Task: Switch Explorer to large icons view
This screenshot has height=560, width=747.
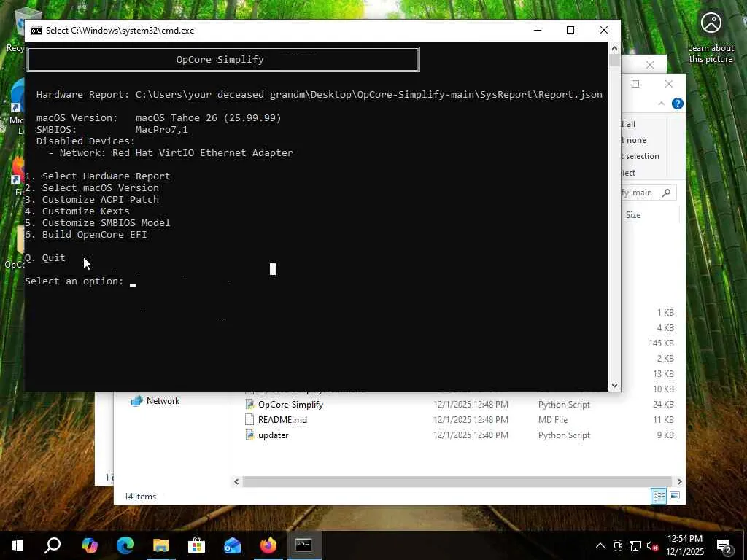Action: pos(675,496)
